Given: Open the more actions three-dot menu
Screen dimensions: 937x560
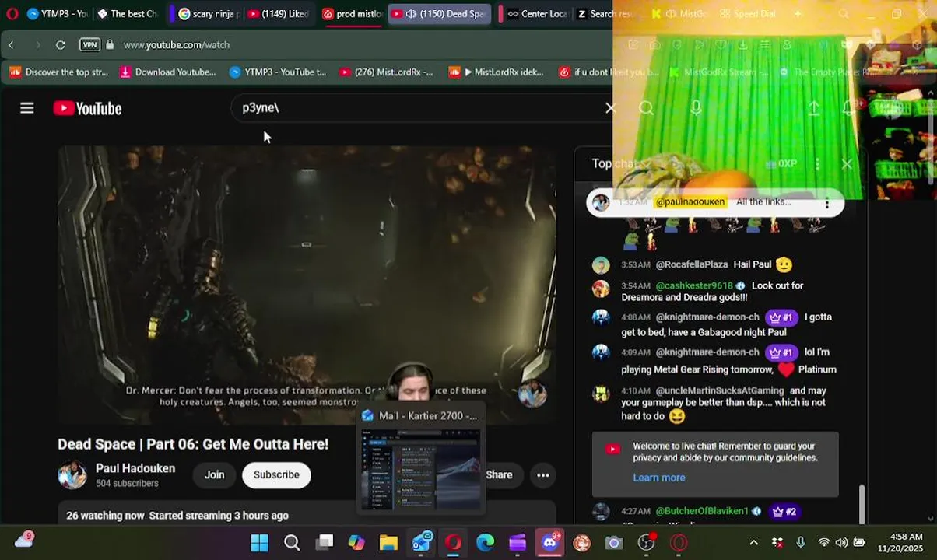Looking at the screenshot, I should (543, 474).
